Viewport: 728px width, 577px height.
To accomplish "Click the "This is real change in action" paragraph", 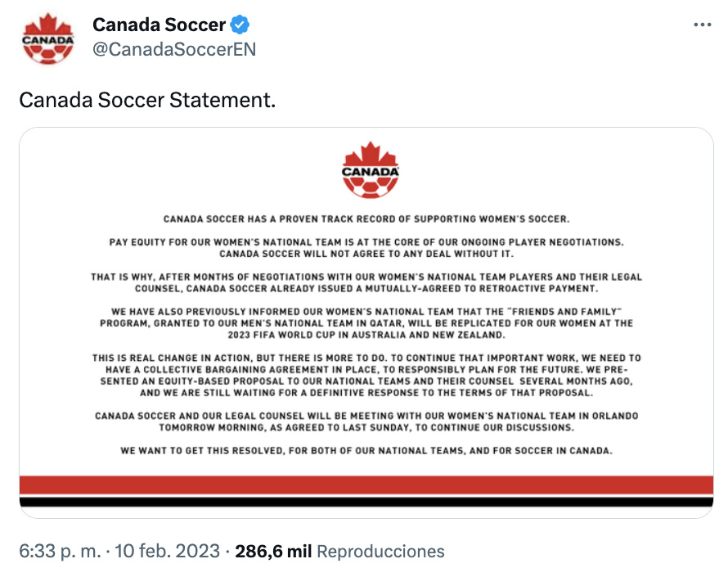I will click(366, 375).
